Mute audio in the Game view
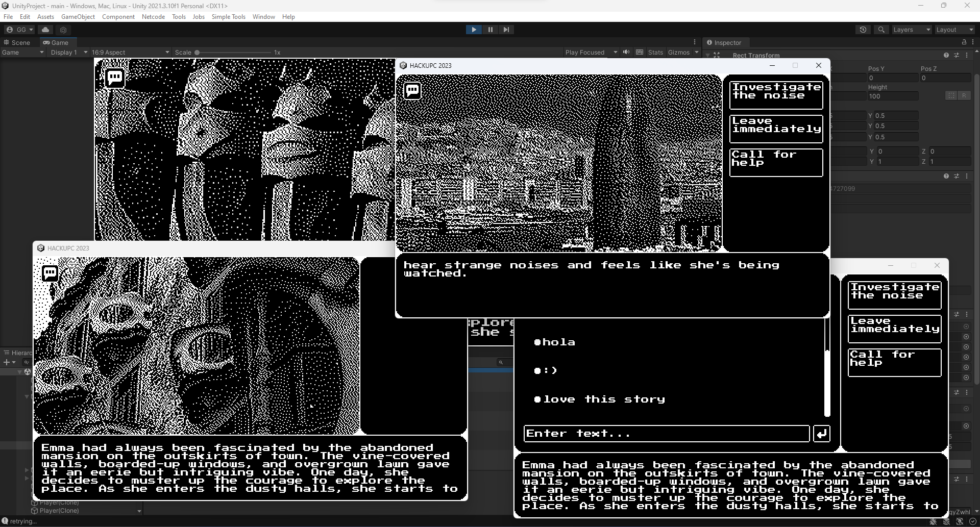Screen dimensions: 980x527 click(626, 52)
